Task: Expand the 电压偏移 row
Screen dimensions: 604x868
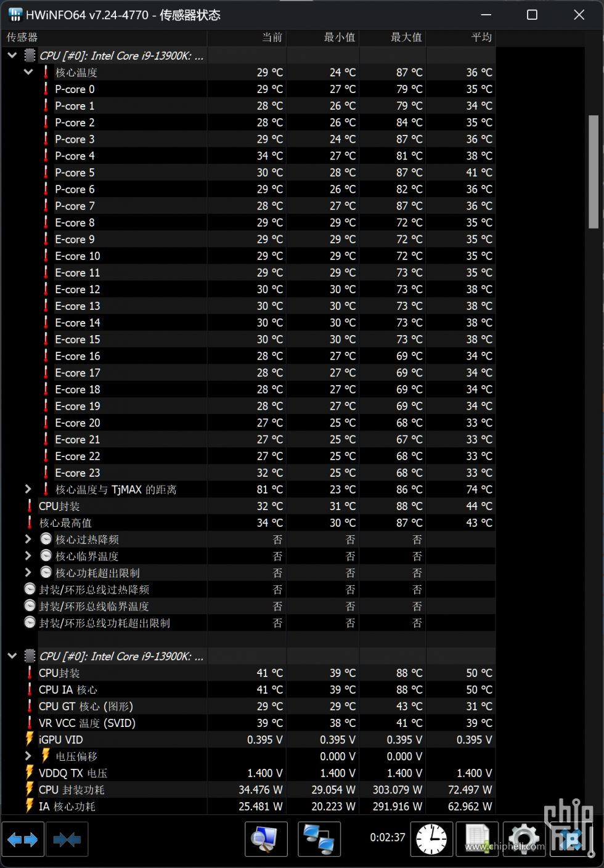Action: [28, 756]
